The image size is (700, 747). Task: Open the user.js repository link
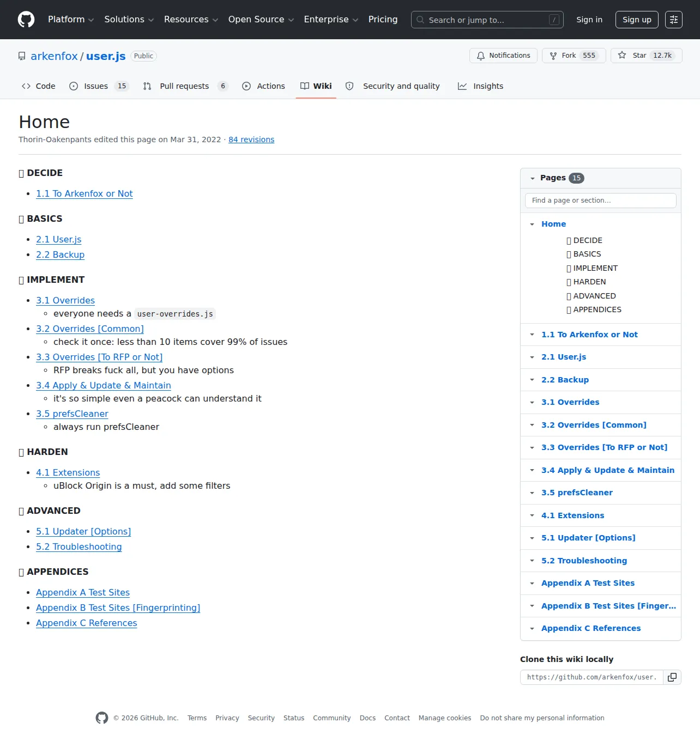point(106,56)
